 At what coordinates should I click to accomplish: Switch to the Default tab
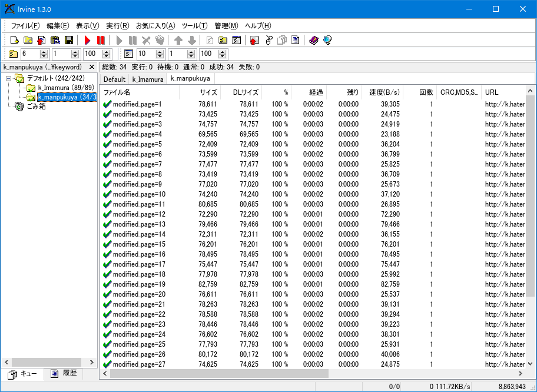point(114,79)
